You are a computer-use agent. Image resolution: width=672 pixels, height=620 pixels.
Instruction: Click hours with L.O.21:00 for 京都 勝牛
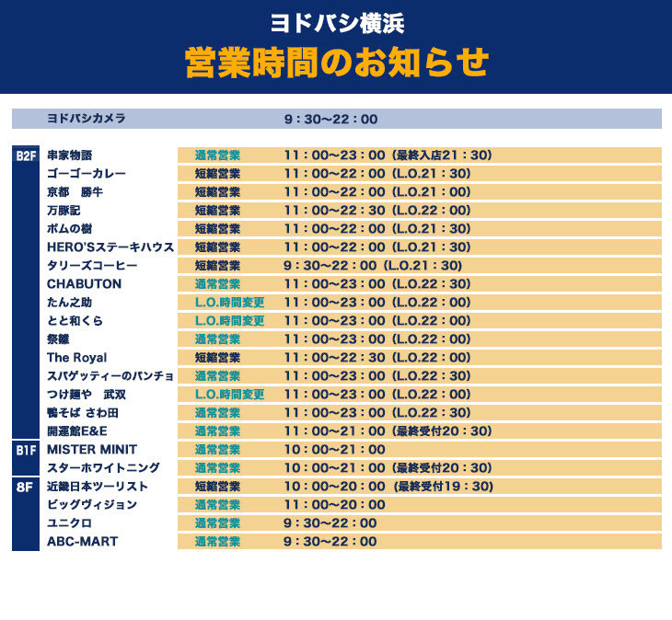(377, 192)
